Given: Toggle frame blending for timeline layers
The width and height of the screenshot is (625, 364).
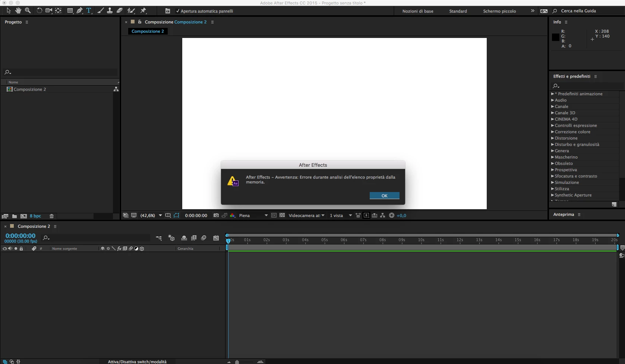Looking at the screenshot, I should click(x=193, y=238).
